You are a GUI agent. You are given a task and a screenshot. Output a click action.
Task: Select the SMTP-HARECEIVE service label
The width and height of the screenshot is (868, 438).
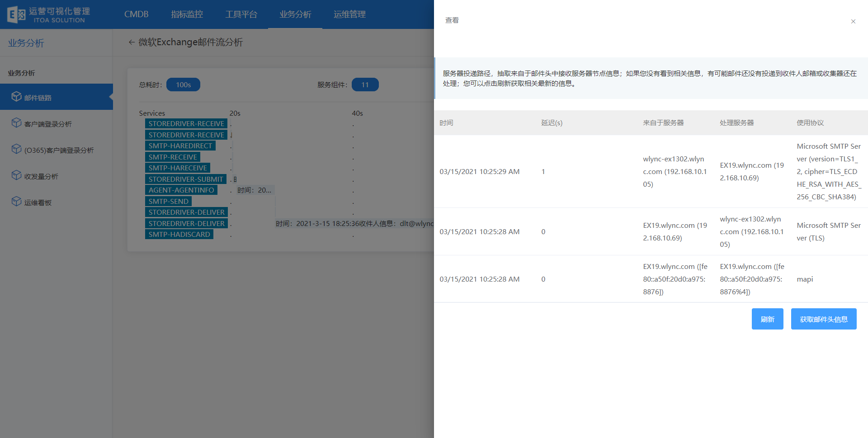point(178,168)
